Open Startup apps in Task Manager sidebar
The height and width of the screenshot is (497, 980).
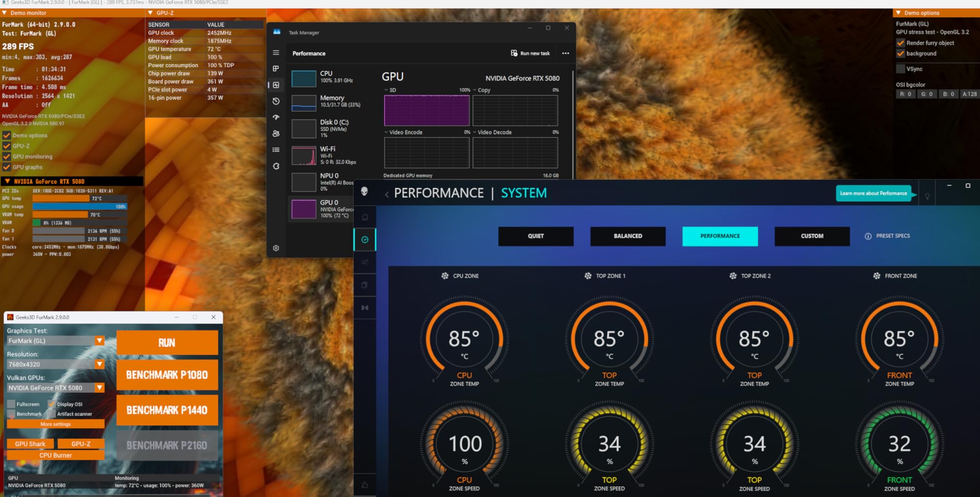pyautogui.click(x=276, y=117)
